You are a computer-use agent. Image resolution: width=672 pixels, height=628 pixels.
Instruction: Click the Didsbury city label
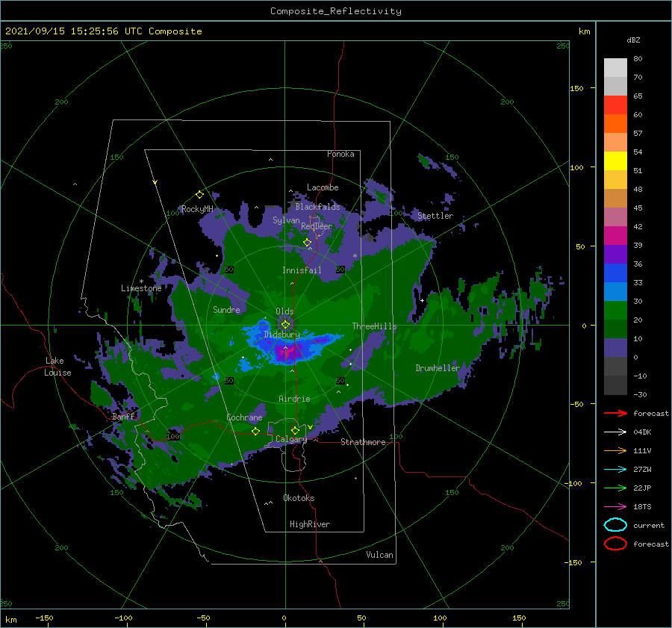coord(282,335)
